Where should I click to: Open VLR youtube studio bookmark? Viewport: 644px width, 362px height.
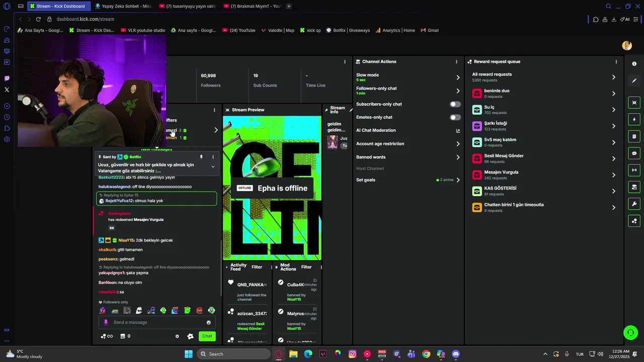(143, 30)
